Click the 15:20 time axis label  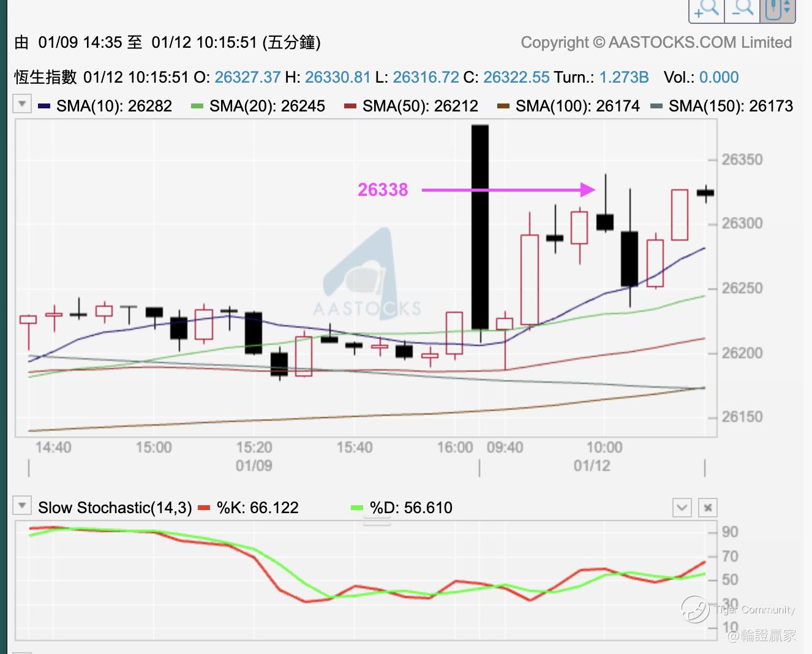coord(254,447)
